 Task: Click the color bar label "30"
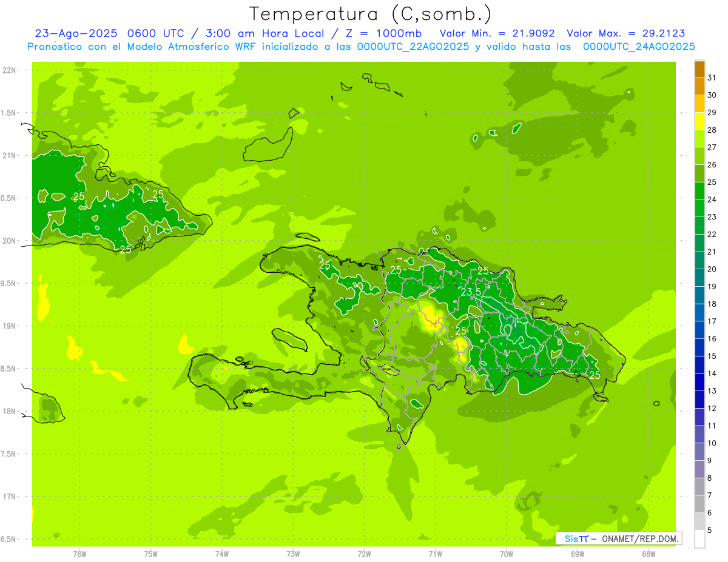pos(712,95)
